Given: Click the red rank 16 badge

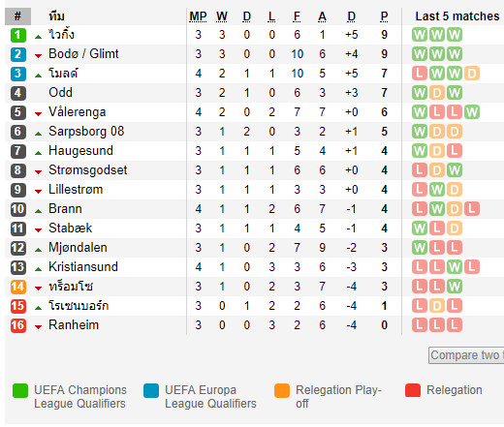Looking at the screenshot, I should point(18,325).
